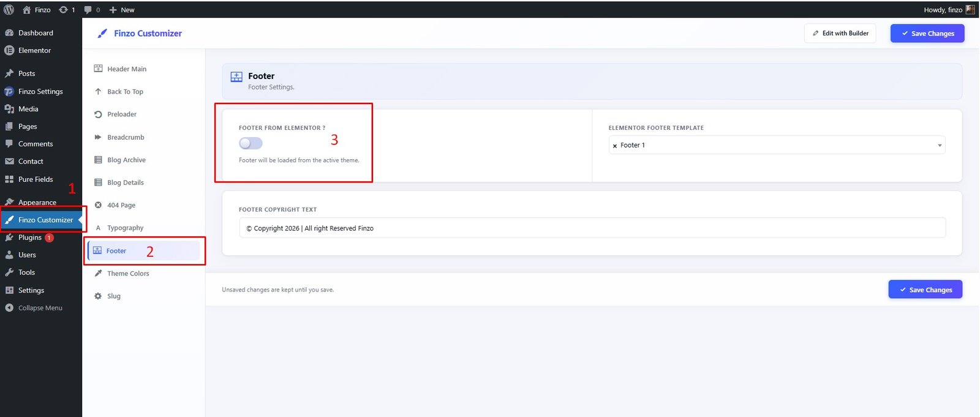Click the Finzo Settings icon
Screen dimensions: 980x417
point(9,91)
